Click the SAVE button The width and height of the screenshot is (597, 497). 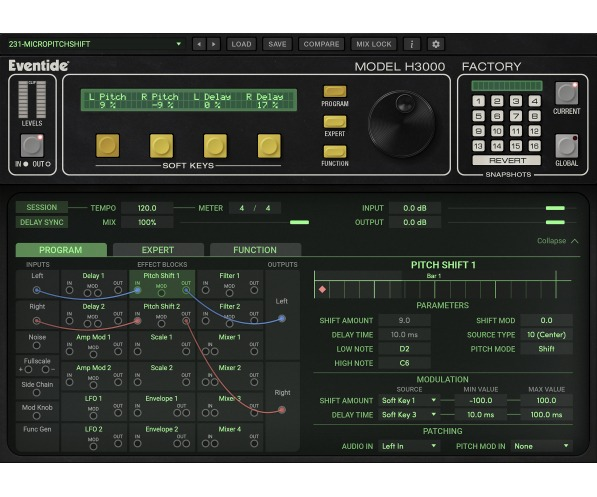tap(277, 44)
